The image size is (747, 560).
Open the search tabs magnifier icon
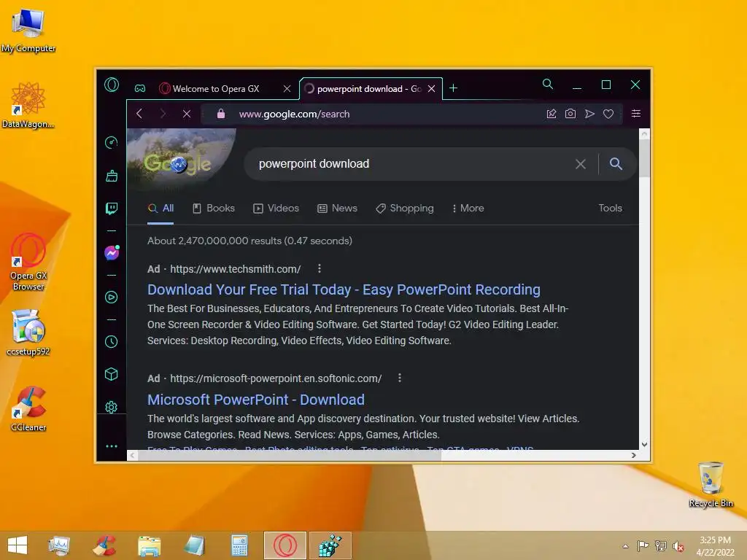pyautogui.click(x=548, y=85)
